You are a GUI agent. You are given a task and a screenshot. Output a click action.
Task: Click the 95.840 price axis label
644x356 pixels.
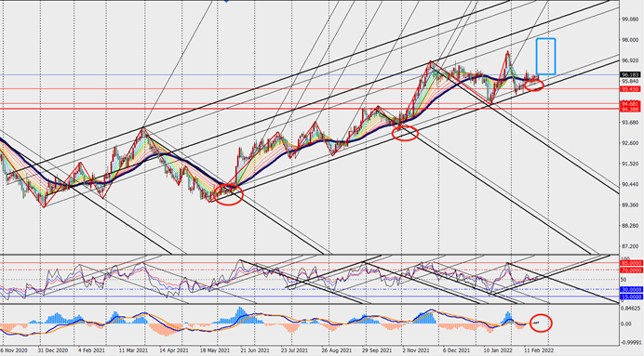click(x=629, y=81)
